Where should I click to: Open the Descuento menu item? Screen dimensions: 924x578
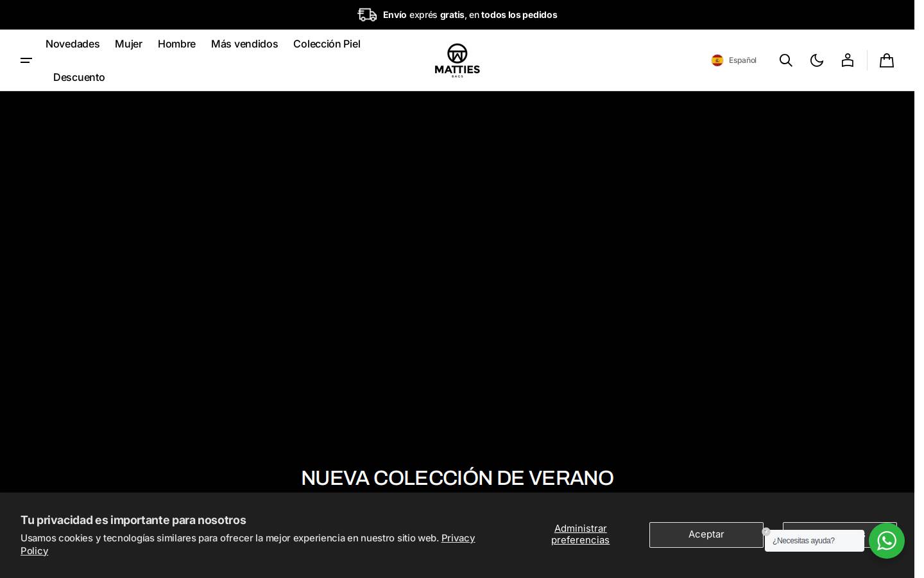click(x=79, y=77)
